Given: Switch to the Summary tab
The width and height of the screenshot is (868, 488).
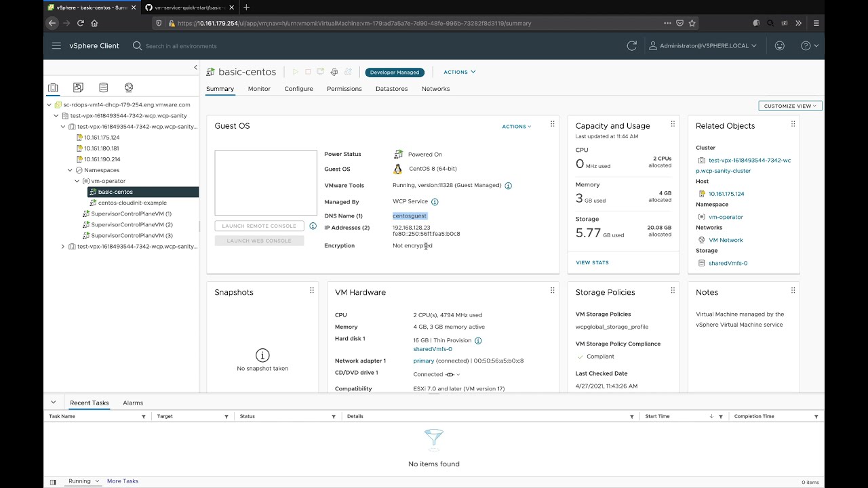Looking at the screenshot, I should tap(220, 89).
